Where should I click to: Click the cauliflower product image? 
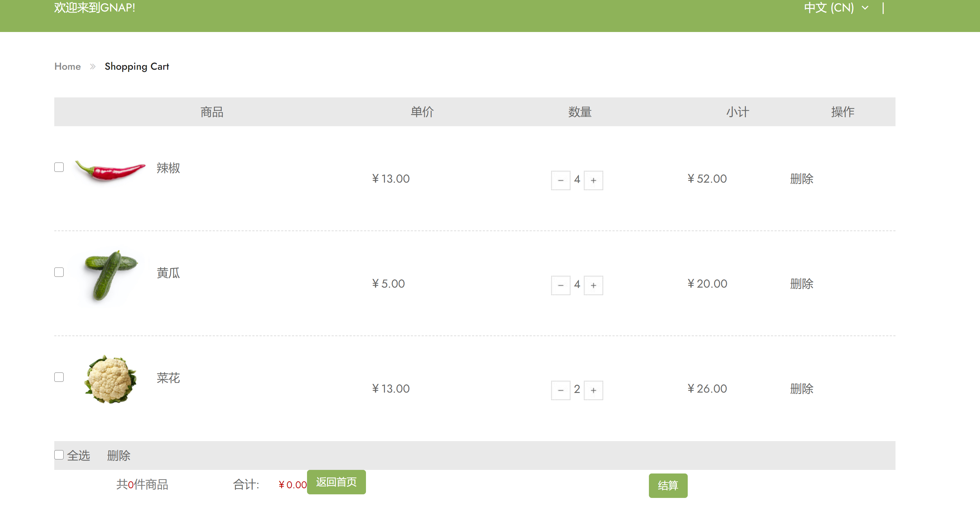point(110,379)
